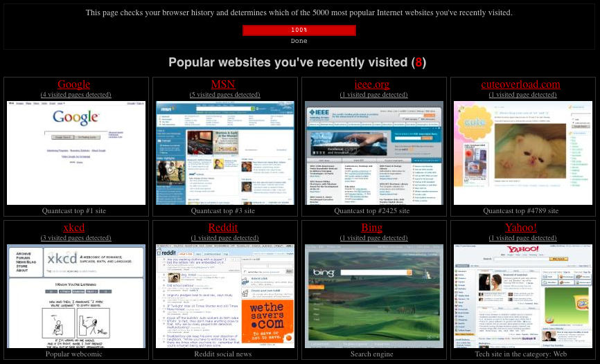Open the Reddit site link
This screenshot has height=364, width=600.
(223, 228)
